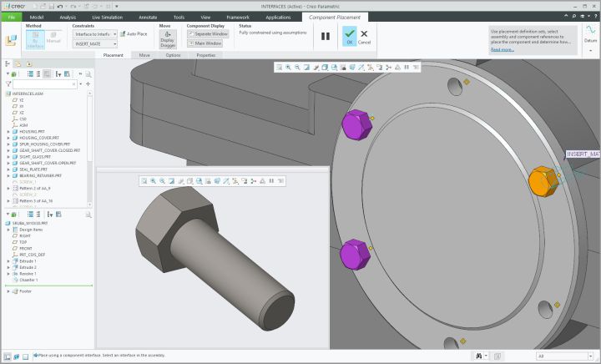
Task: Open the Model Tree tab icon
Action: click(x=8, y=64)
